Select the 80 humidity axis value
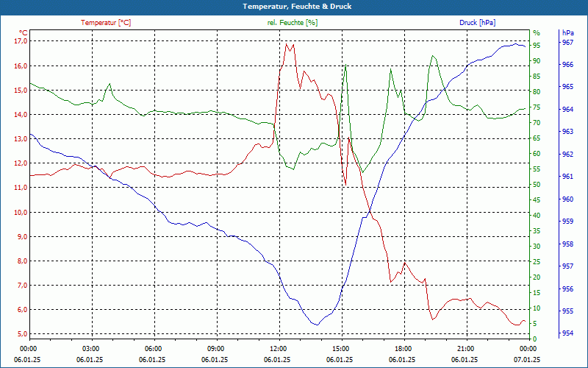 [537, 91]
